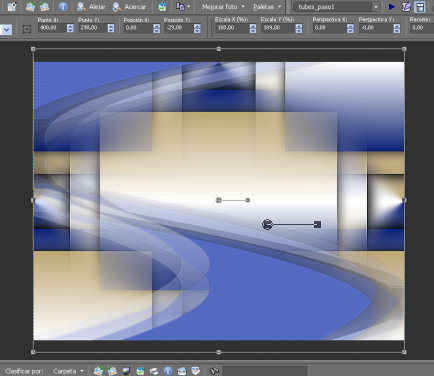Click the blue information icon in top toolbar

tap(63, 7)
